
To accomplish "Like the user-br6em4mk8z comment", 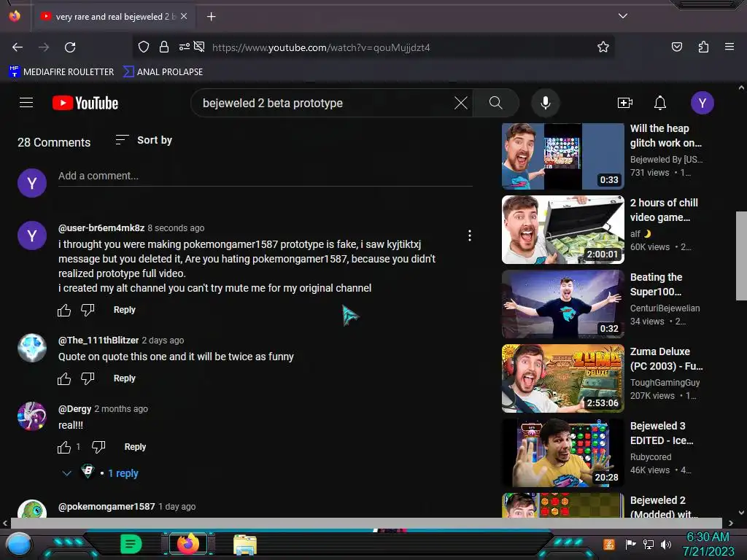I will click(x=64, y=311).
